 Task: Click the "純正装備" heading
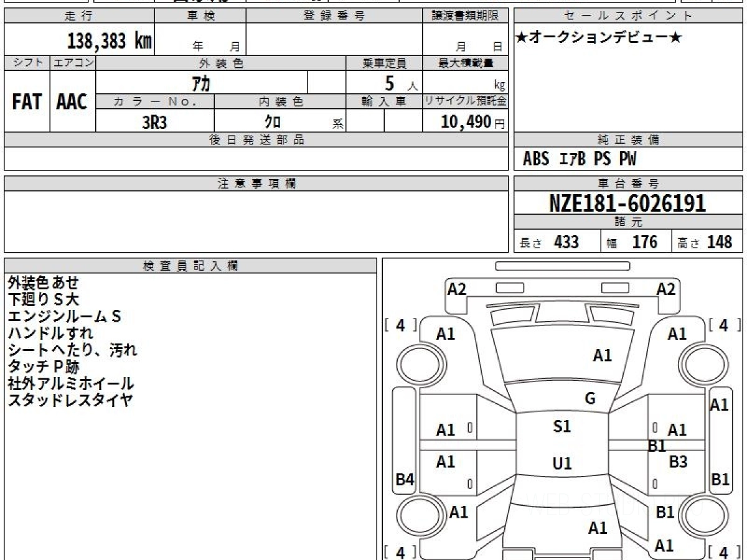[x=628, y=140]
